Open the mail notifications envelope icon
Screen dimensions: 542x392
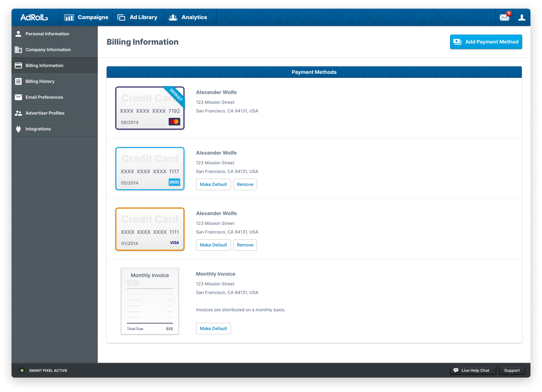pyautogui.click(x=505, y=17)
